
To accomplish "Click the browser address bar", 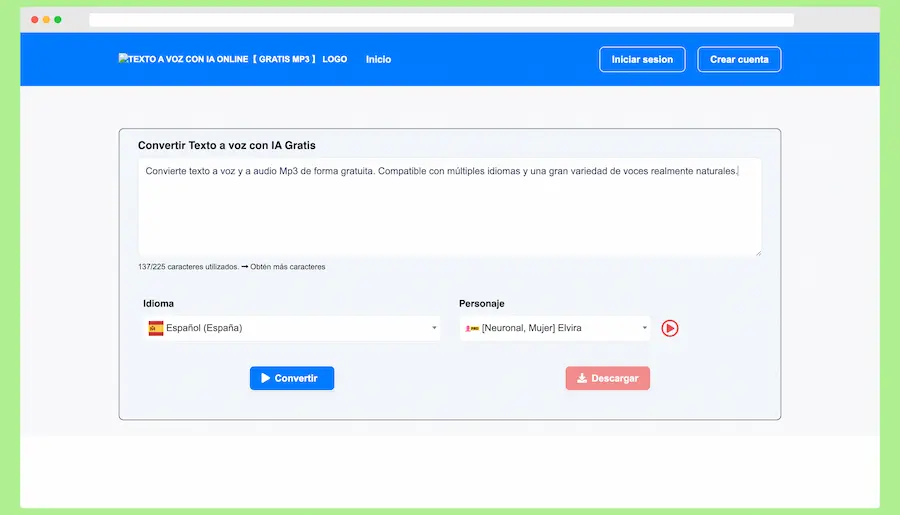I will point(441,20).
